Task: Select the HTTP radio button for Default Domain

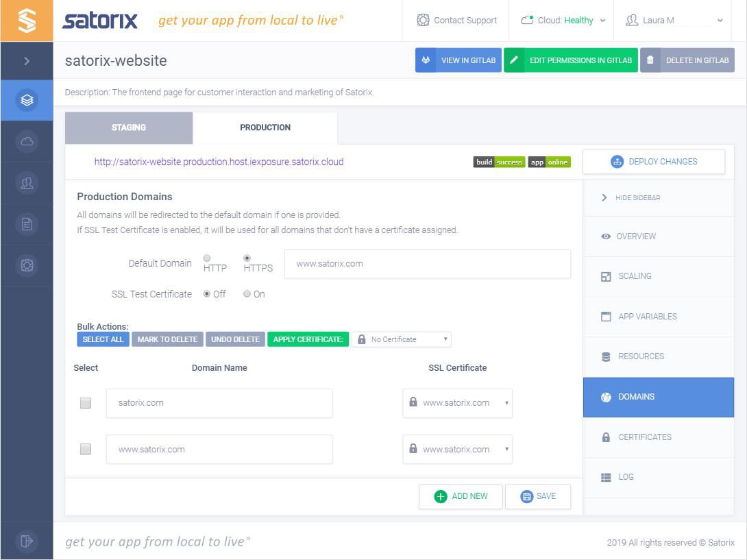Action: point(206,259)
